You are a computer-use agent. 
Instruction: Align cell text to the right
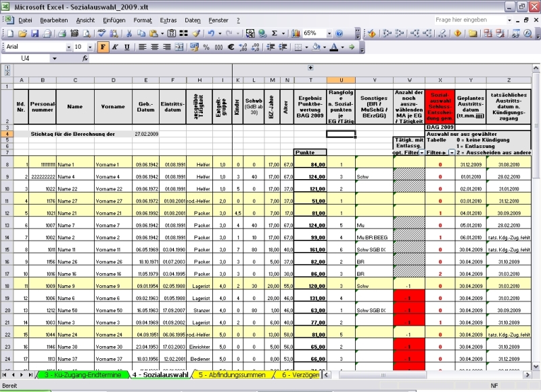166,47
